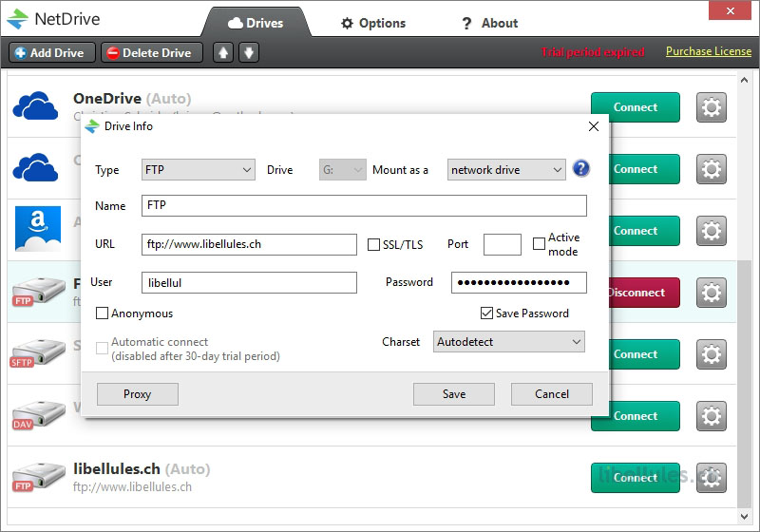Click into the URL field
This screenshot has height=532, width=760.
[249, 244]
